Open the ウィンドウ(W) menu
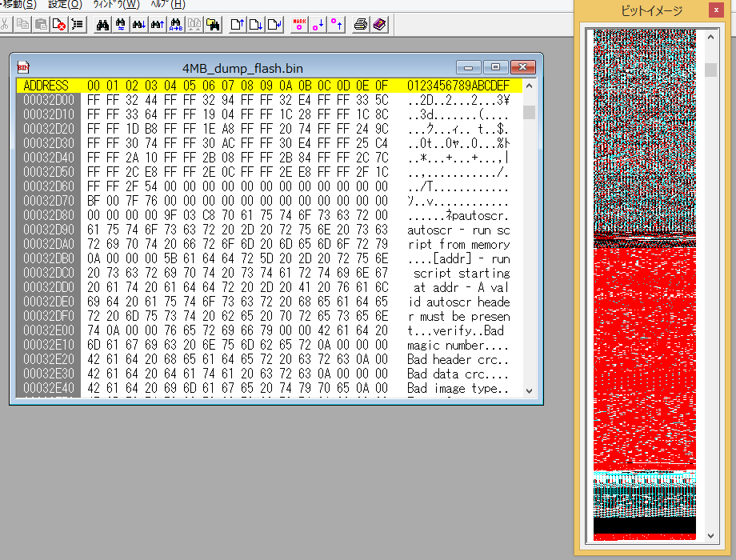 pos(116,5)
